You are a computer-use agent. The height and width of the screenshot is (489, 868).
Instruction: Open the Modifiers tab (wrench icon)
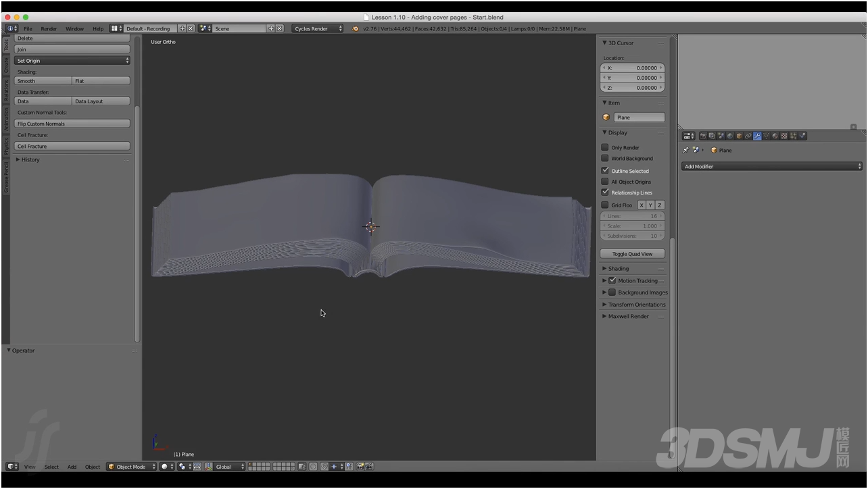757,136
